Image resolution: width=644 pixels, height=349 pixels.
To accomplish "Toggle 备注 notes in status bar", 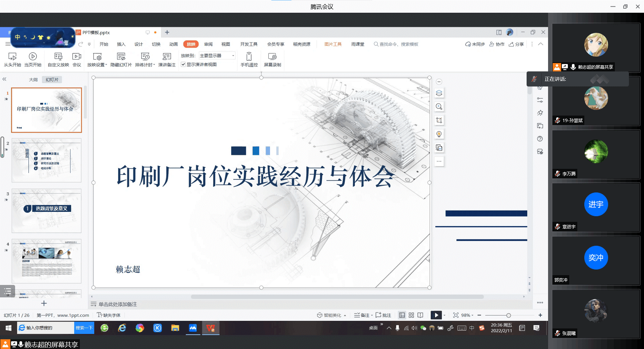I will pyautogui.click(x=362, y=315).
